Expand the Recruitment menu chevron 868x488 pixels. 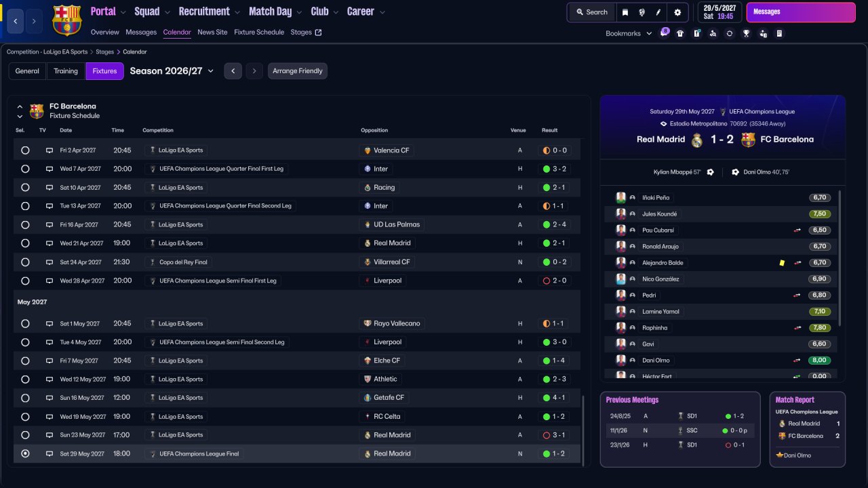(236, 12)
